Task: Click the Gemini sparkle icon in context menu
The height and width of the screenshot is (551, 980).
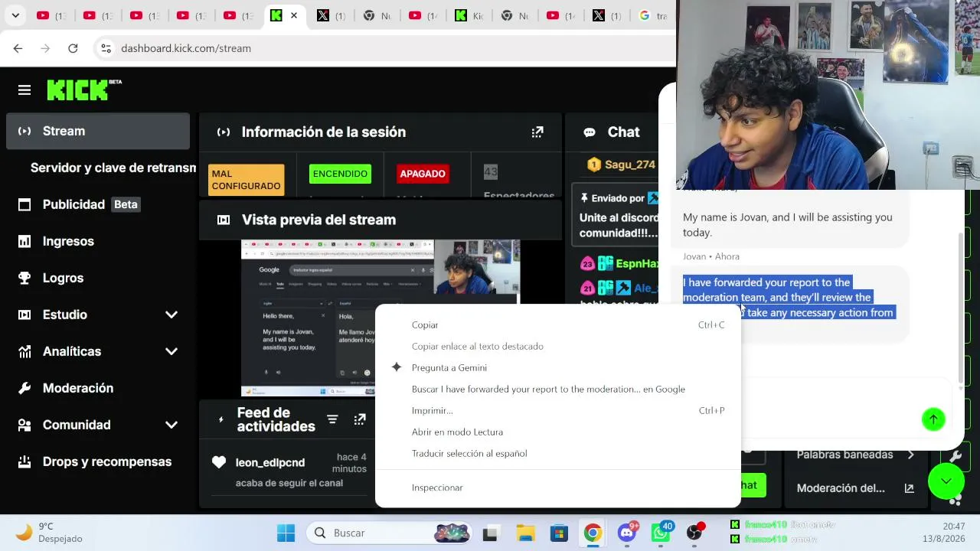Action: pyautogui.click(x=396, y=367)
